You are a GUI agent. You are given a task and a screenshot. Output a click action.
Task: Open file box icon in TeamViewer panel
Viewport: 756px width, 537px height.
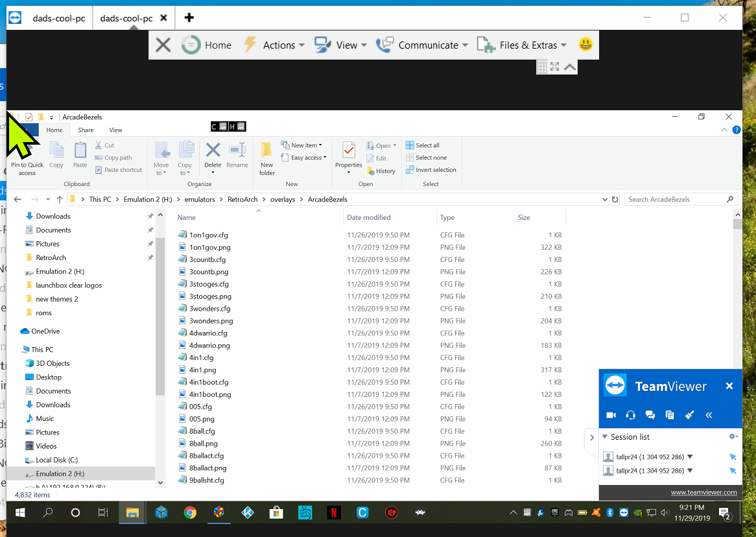[670, 415]
